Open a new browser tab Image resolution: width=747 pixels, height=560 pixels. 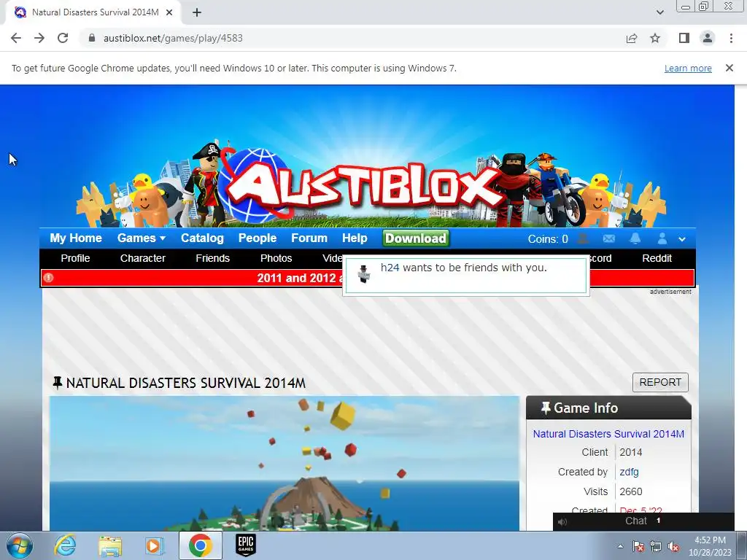[x=197, y=12]
